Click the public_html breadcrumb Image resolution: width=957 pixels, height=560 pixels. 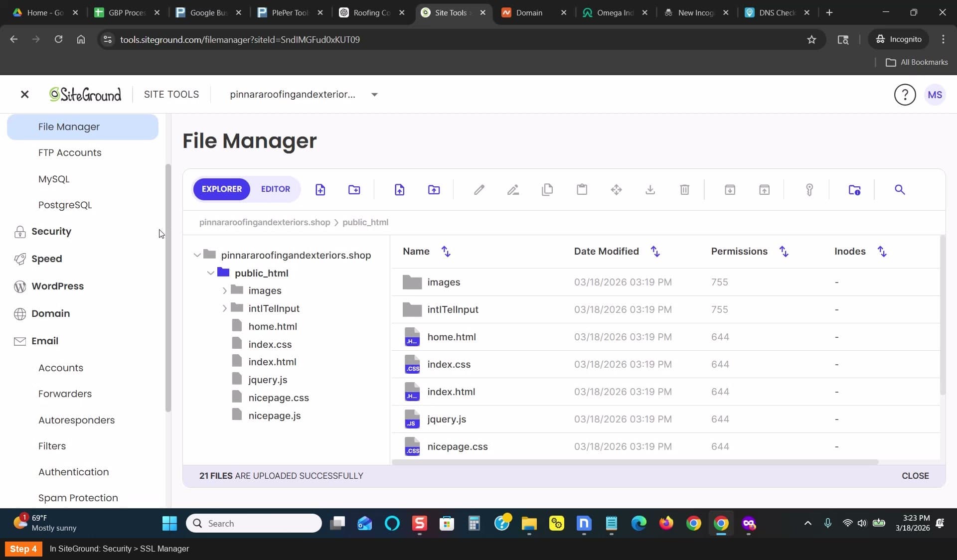(x=365, y=223)
